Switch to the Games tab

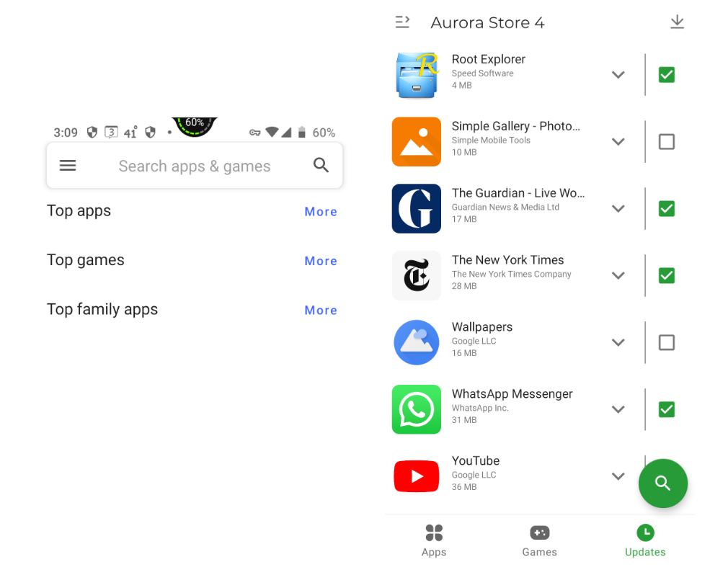[x=539, y=540]
